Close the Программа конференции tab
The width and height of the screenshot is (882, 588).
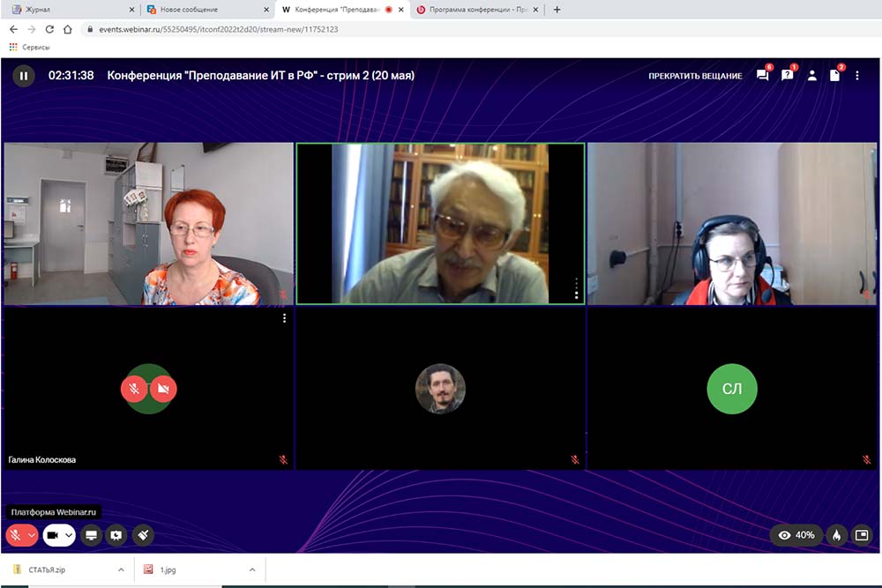(535, 10)
